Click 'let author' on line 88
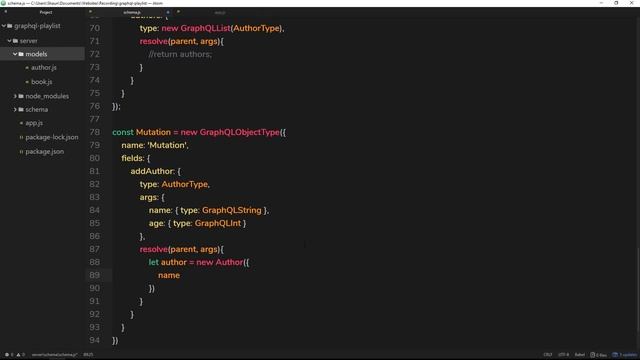The image size is (640, 360). (x=168, y=262)
